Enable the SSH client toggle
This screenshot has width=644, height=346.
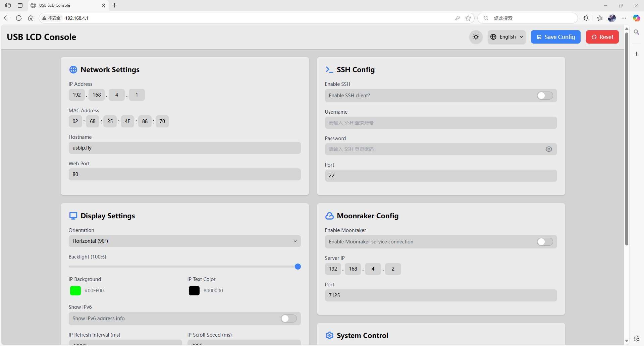(545, 96)
